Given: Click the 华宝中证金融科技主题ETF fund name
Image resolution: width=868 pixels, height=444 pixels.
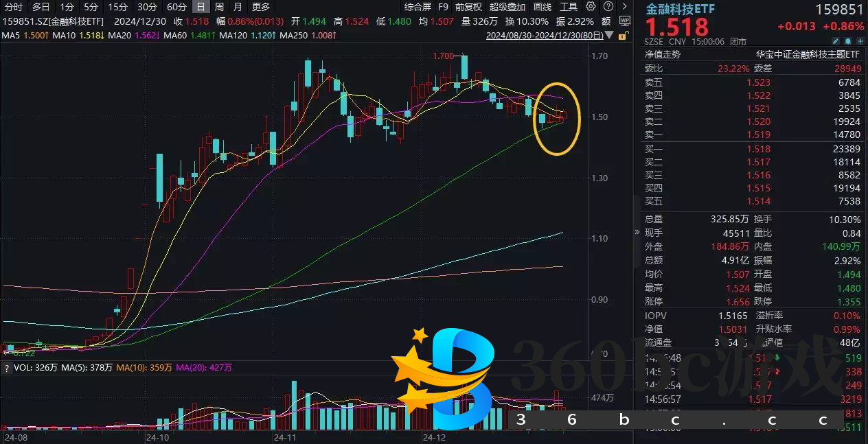Looking at the screenshot, I should click(808, 54).
